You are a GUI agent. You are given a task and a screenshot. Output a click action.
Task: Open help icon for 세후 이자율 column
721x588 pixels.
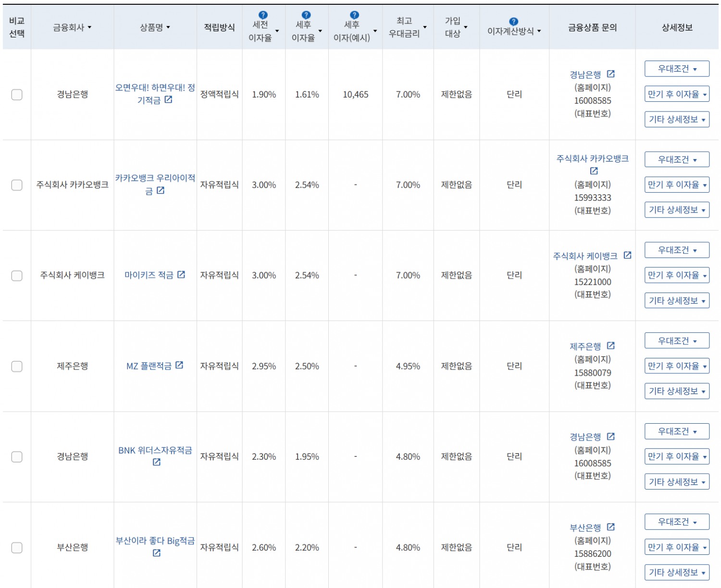(306, 15)
